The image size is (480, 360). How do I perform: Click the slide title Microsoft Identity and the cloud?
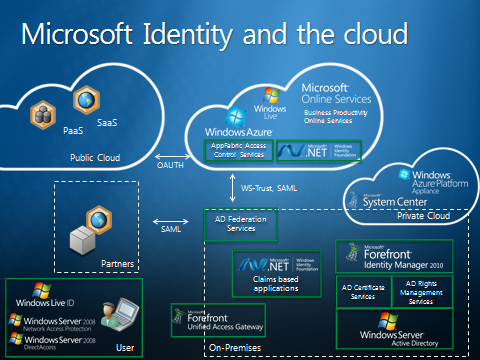(x=215, y=34)
